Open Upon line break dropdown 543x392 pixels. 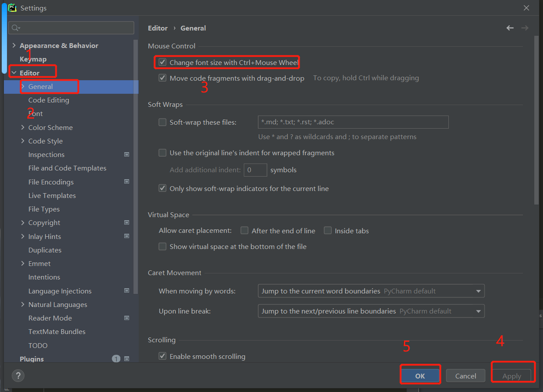371,311
